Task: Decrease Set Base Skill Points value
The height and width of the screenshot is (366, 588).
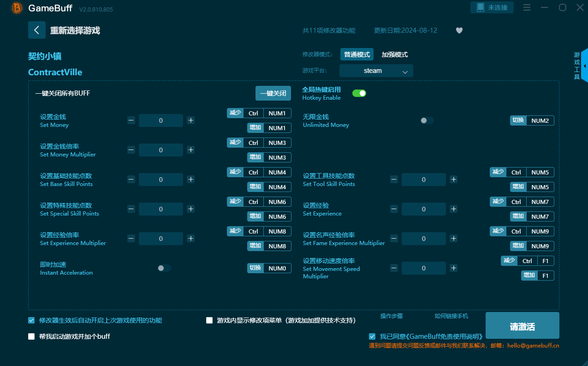Action: (x=131, y=180)
